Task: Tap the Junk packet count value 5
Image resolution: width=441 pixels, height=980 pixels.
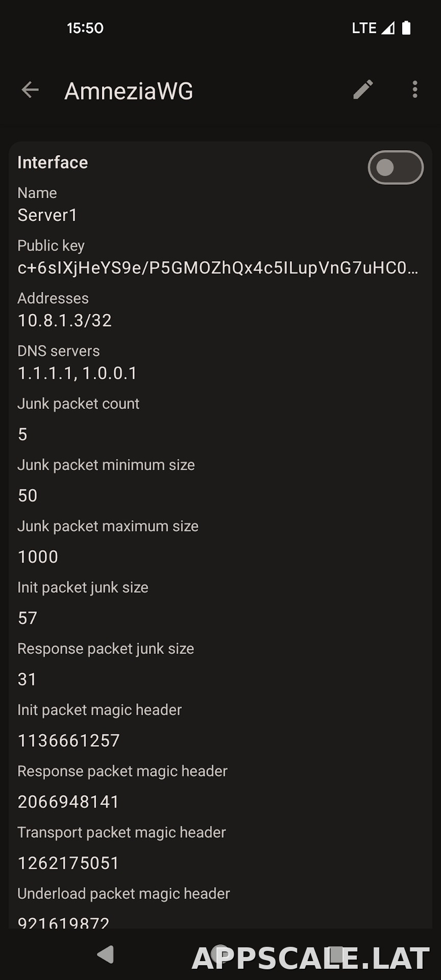Action: (22, 434)
